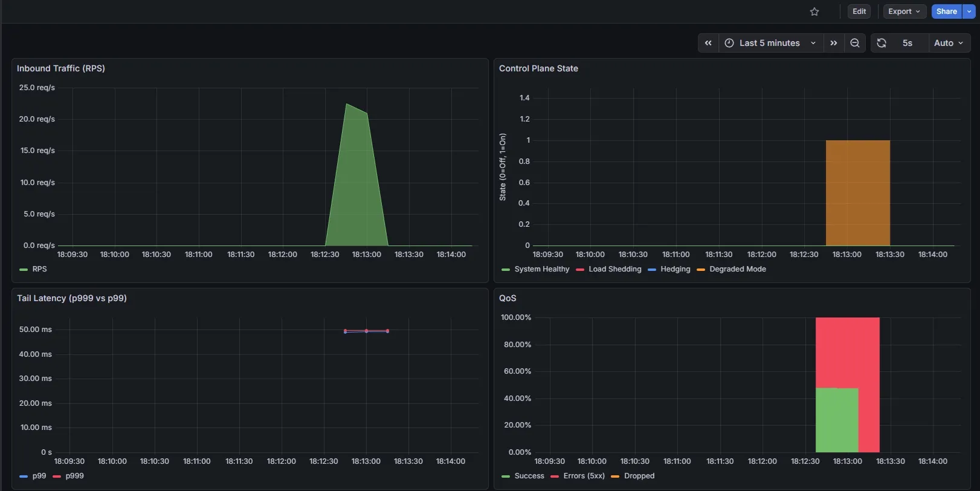
Task: Click the refresh dashboard icon
Action: click(x=882, y=43)
